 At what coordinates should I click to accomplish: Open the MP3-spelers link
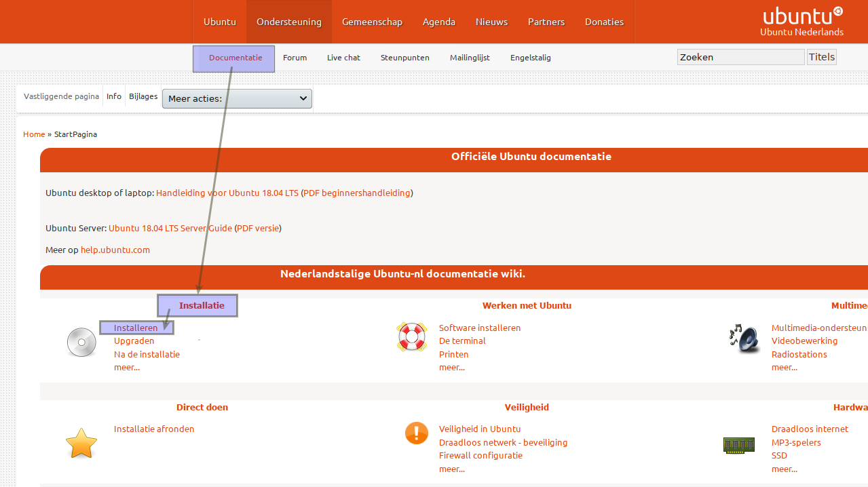click(796, 443)
